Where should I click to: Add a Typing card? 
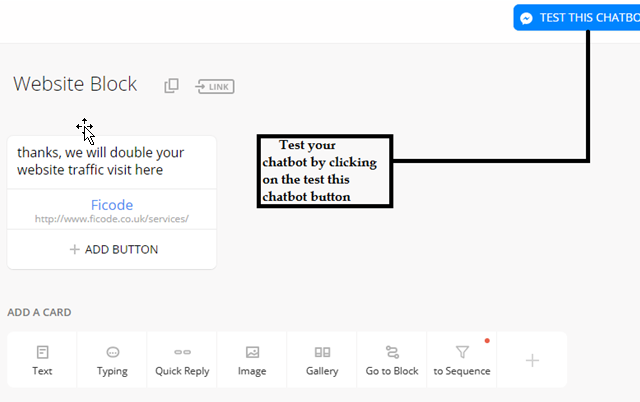pyautogui.click(x=112, y=360)
